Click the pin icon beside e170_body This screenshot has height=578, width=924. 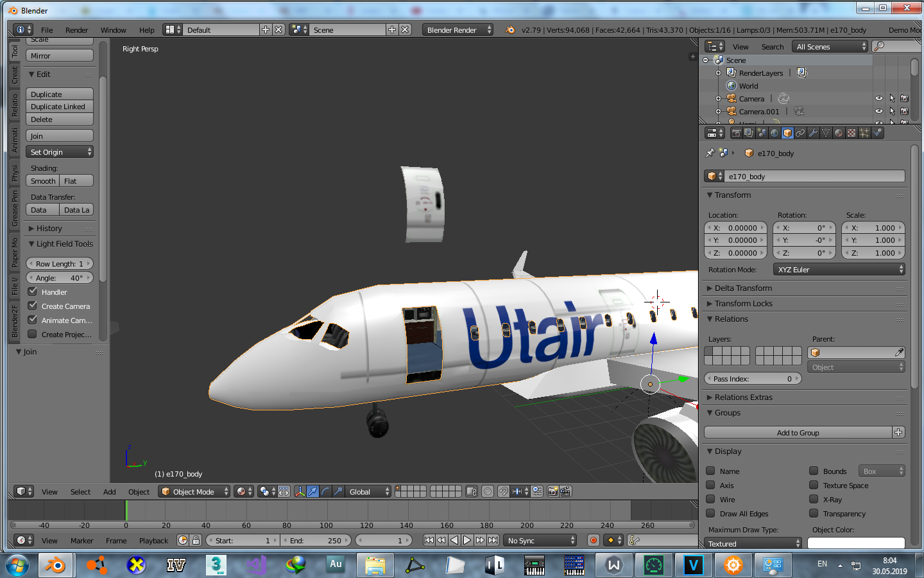point(710,153)
